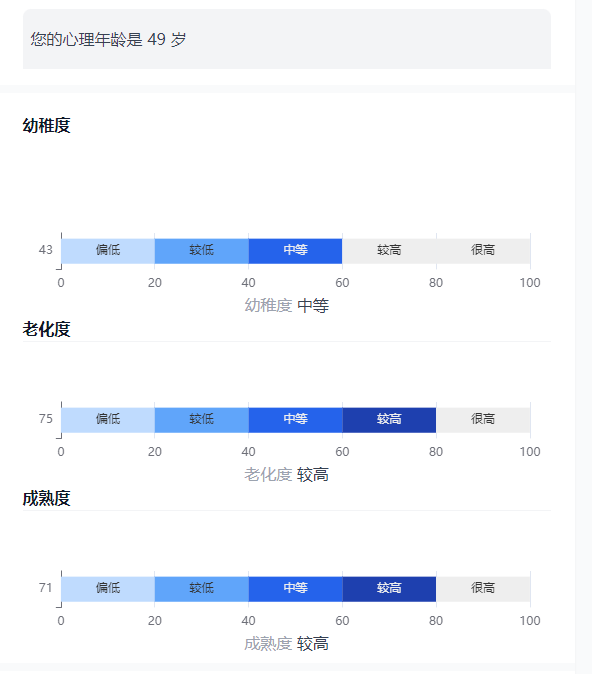
Task: Click the 中等 segment in 幼稚度 chart
Action: (x=295, y=251)
